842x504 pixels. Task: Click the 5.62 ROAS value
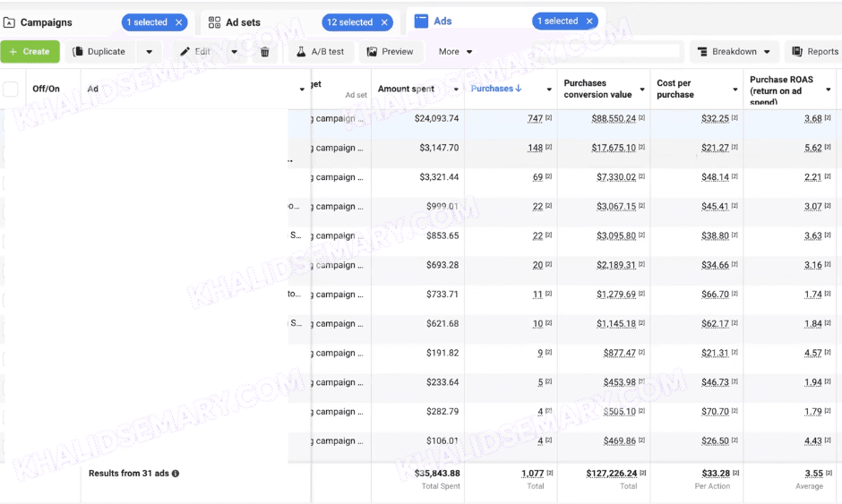[x=813, y=148]
